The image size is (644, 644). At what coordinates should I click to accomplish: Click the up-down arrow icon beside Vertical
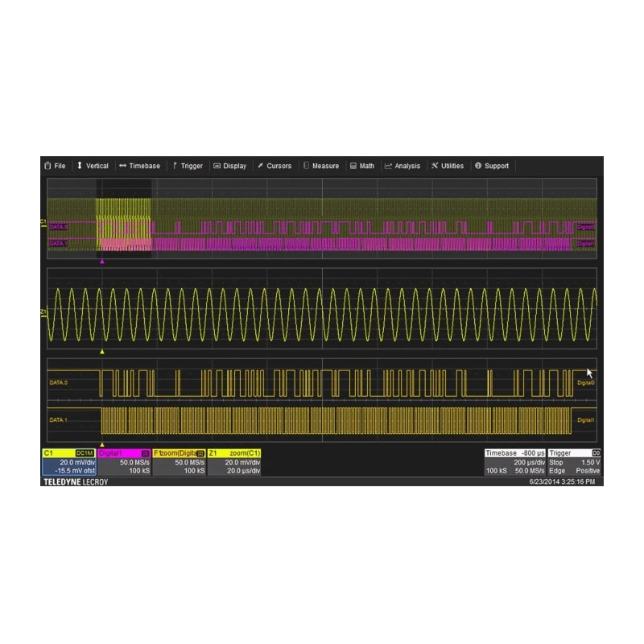point(80,165)
